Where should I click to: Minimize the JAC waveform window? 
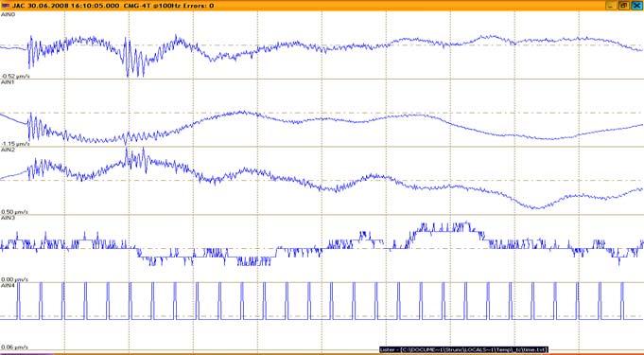click(611, 6)
